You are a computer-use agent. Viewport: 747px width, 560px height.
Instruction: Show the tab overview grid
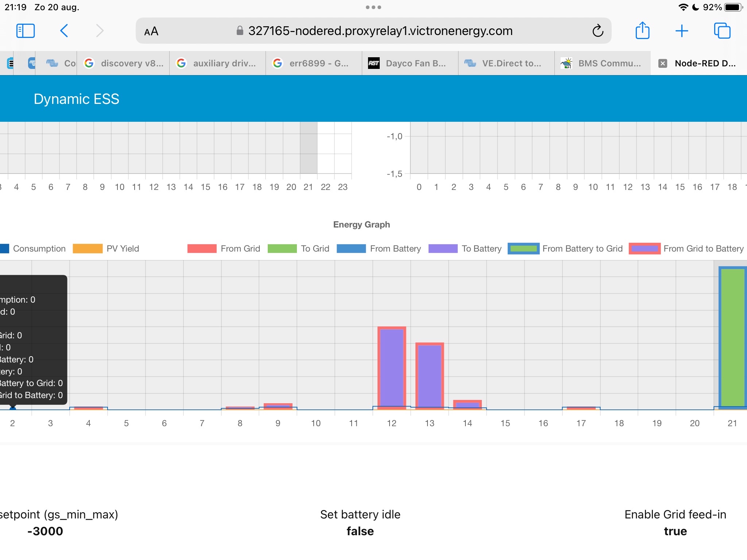[722, 31]
